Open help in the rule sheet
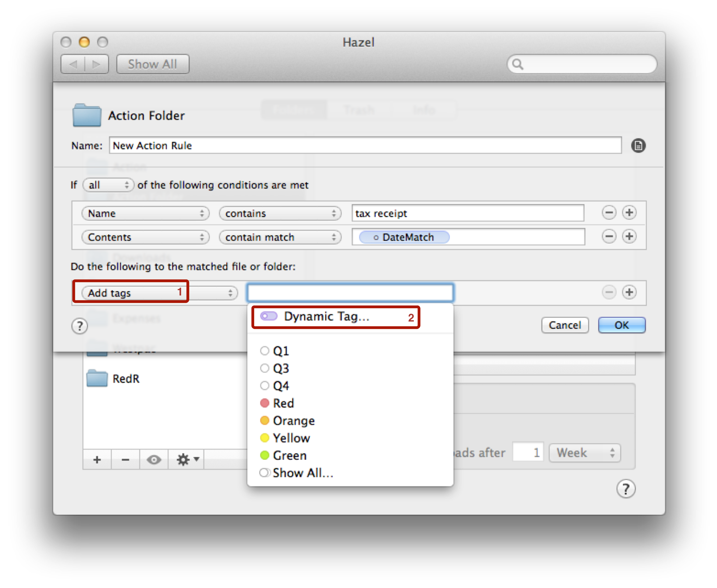The image size is (717, 588). [x=79, y=326]
